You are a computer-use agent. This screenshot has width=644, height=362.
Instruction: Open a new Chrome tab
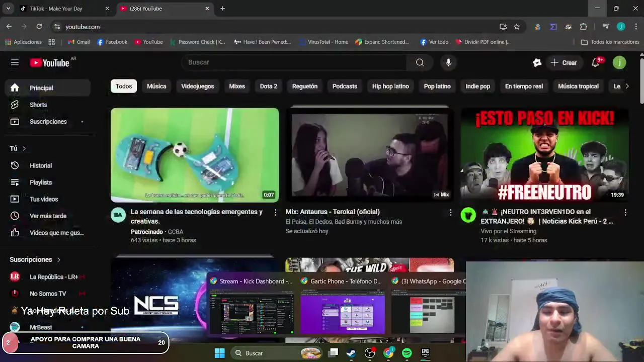coord(222,9)
